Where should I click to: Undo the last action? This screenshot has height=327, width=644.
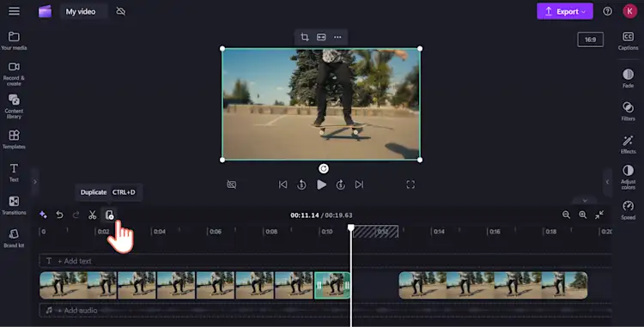[x=59, y=215]
